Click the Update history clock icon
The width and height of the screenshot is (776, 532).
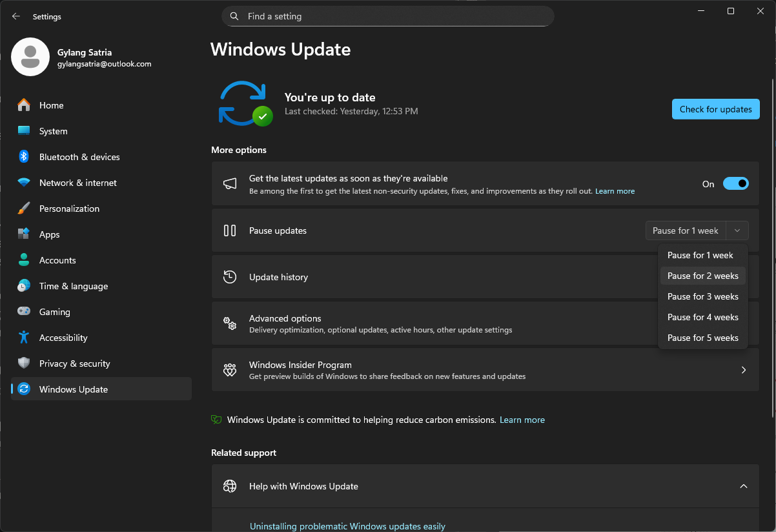[x=230, y=277]
